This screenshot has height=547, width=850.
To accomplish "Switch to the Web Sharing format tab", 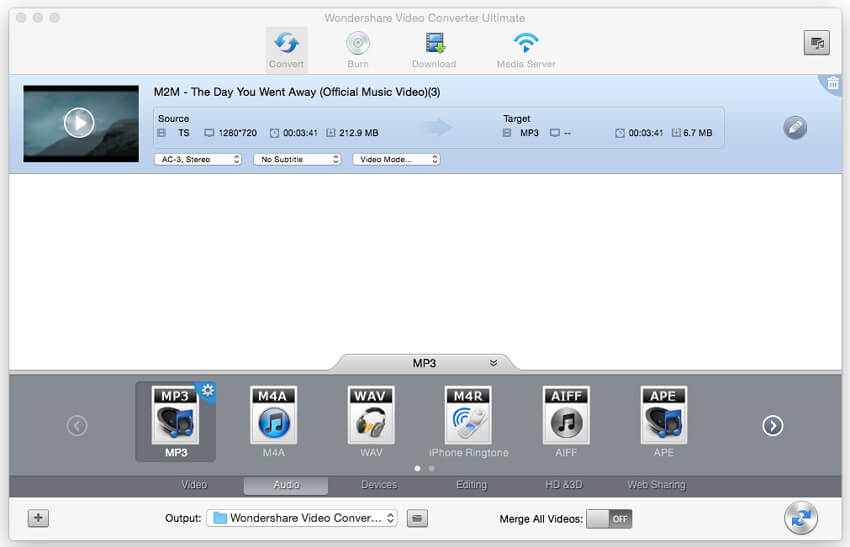I will coord(656,485).
